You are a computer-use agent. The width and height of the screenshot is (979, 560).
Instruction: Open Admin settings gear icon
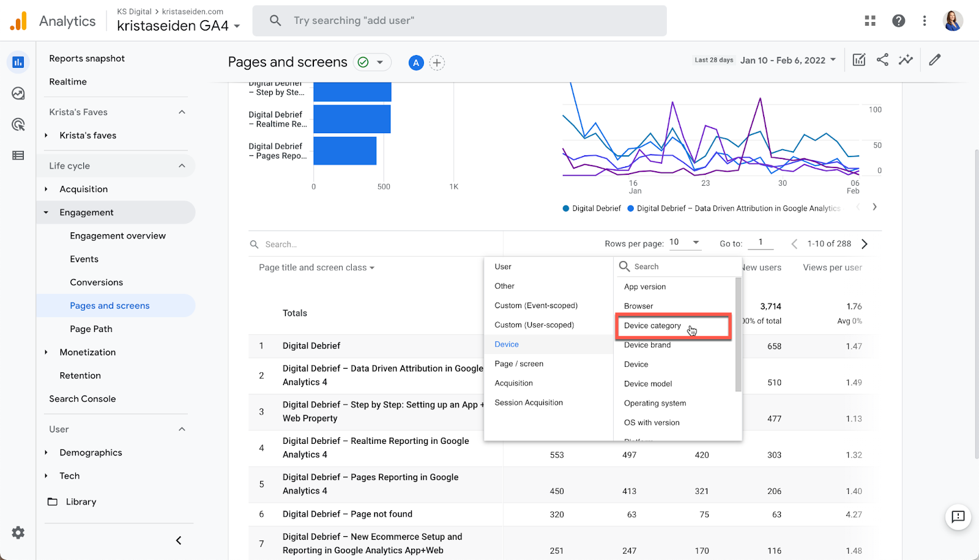pos(18,532)
